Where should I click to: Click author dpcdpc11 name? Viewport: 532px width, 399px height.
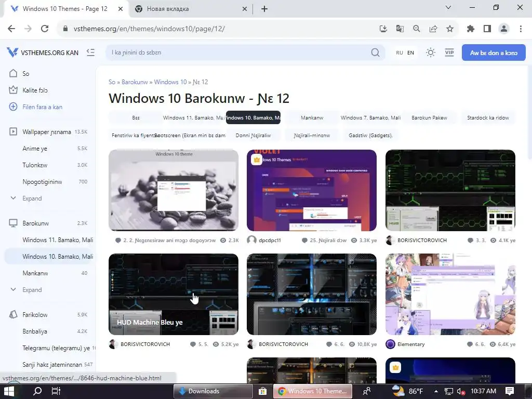(x=270, y=240)
